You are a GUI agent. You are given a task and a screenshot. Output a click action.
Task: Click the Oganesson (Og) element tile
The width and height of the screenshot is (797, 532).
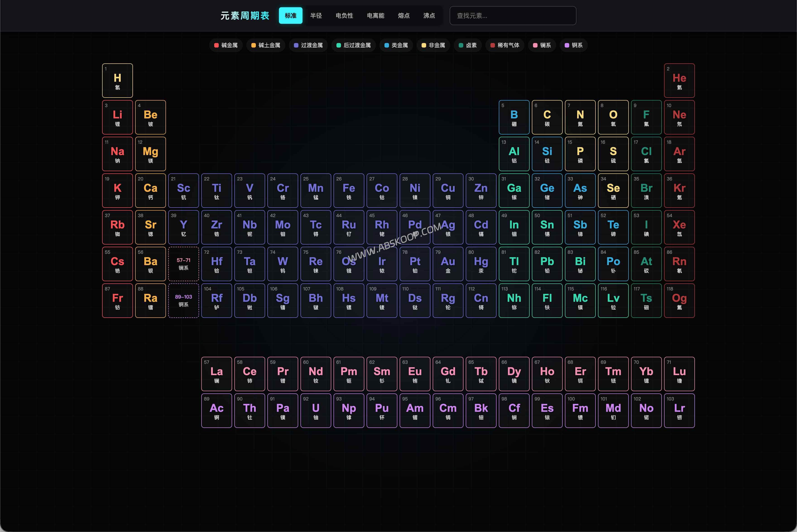(x=679, y=301)
